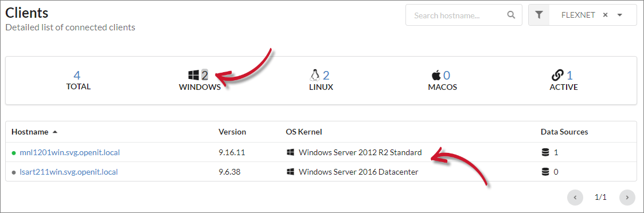Click the FLEXNET filter value
This screenshot has height=213, width=644.
[x=578, y=15]
